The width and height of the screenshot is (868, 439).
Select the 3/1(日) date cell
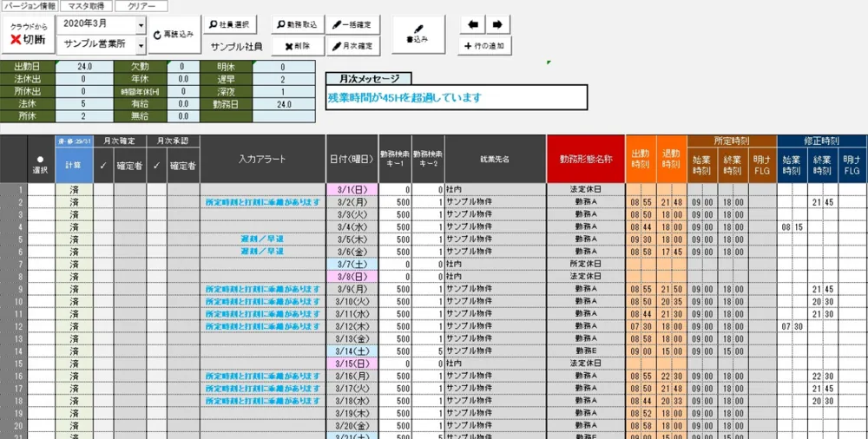(x=352, y=190)
